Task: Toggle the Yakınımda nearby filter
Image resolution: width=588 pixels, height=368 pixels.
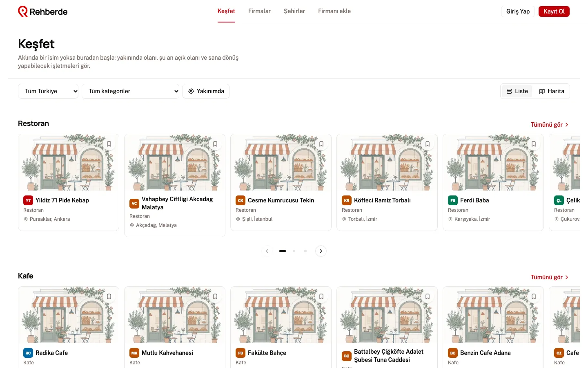Action: pos(206,91)
